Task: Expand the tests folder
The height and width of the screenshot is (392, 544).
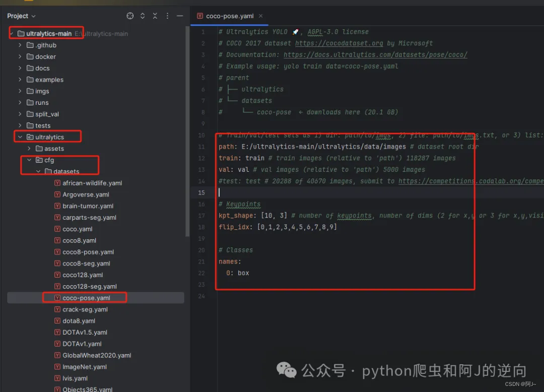Action: pos(20,125)
